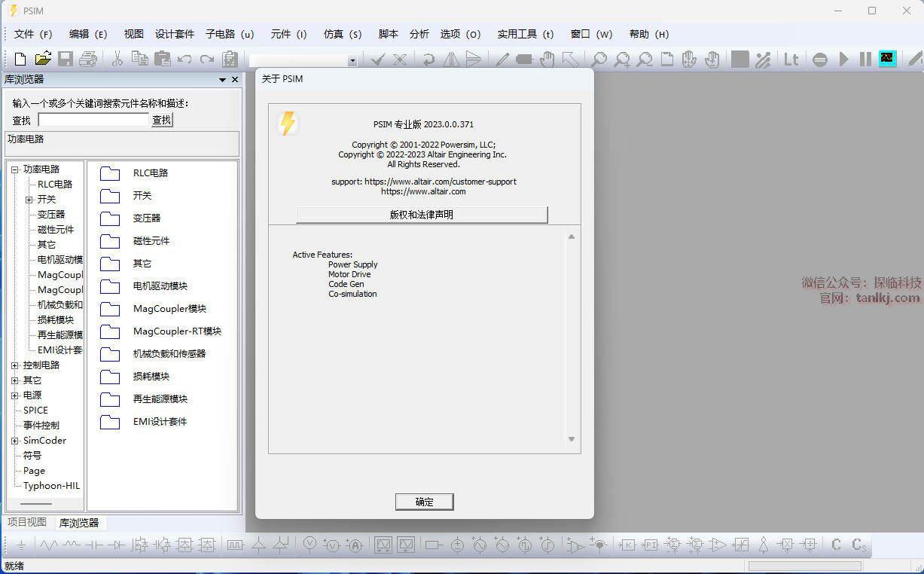Open the 文件 (F) menu
Screen dimensions: 924x574
(33, 34)
